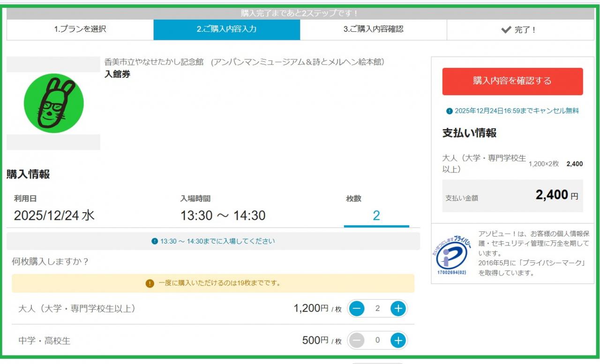Click the 中学・高校生 ticket label

pyautogui.click(x=45, y=341)
